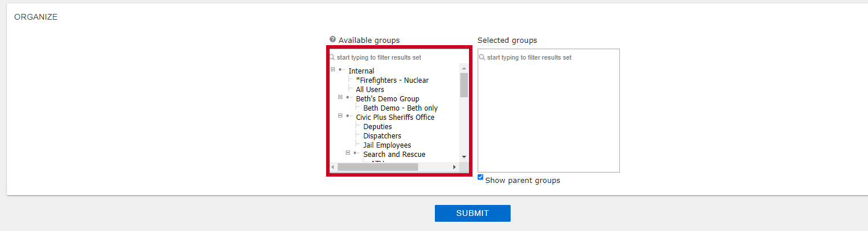Select the Dispatchers group
This screenshot has height=231, width=868.
pyautogui.click(x=382, y=136)
